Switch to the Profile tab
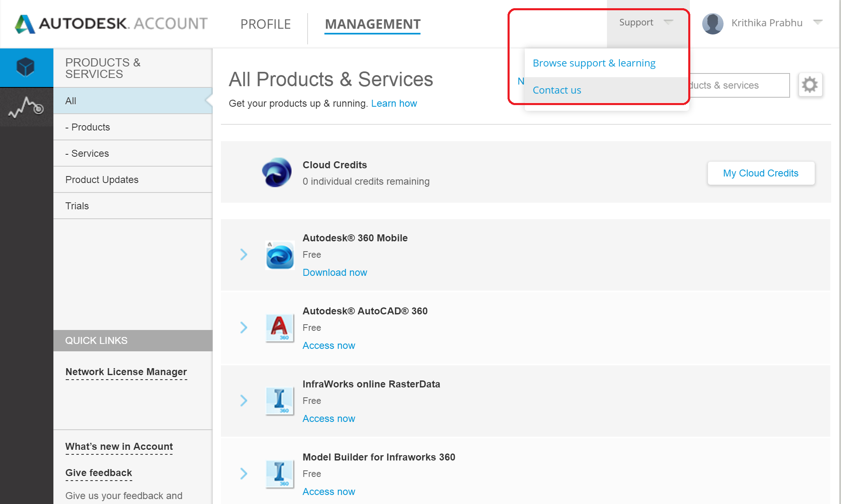The height and width of the screenshot is (504, 841). tap(265, 24)
